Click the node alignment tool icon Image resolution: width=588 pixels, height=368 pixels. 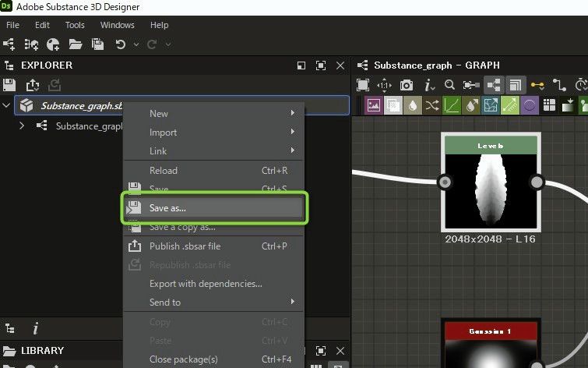471,85
